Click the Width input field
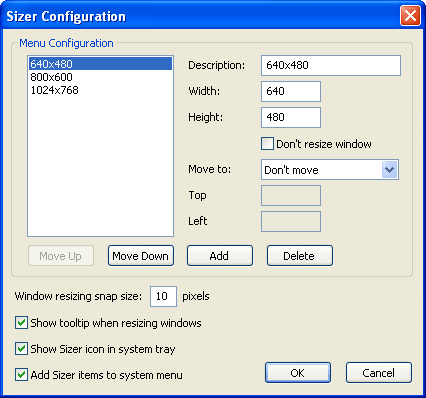The image size is (426, 398). click(291, 91)
